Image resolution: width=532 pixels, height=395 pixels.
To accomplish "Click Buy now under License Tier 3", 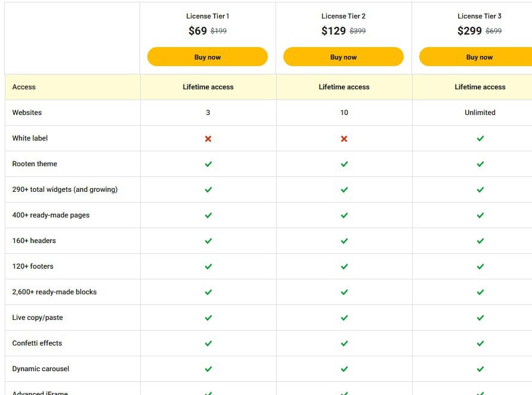I will 480,57.
